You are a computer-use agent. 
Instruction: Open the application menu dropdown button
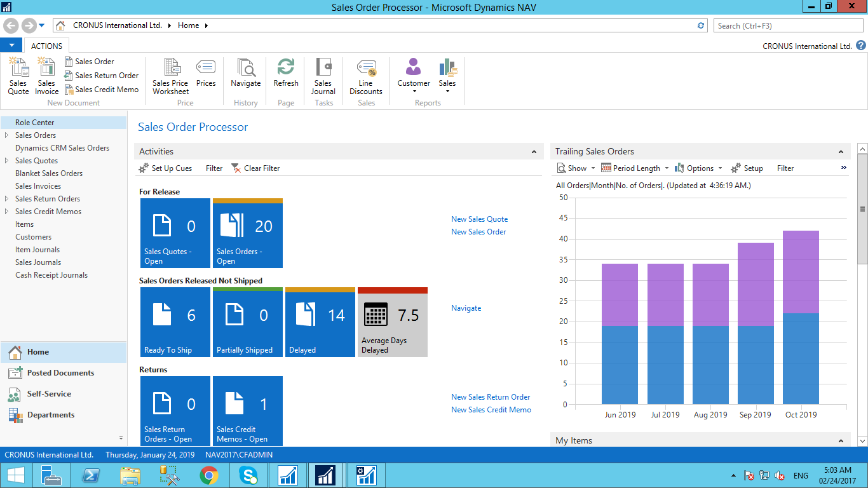[x=11, y=45]
